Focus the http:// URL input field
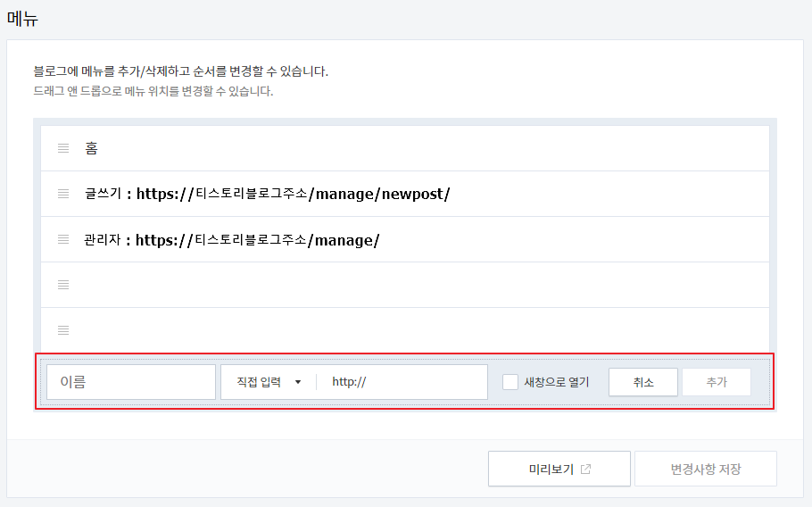The image size is (812, 507). pyautogui.click(x=402, y=382)
